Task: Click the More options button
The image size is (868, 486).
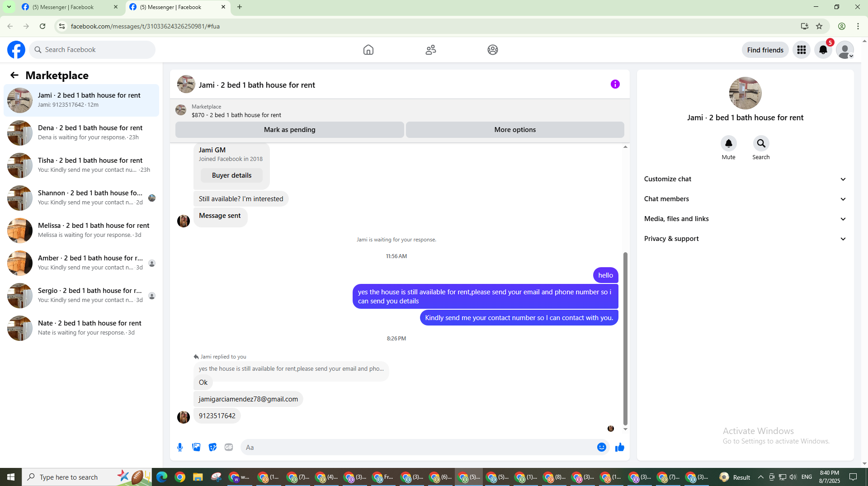Action: point(515,130)
